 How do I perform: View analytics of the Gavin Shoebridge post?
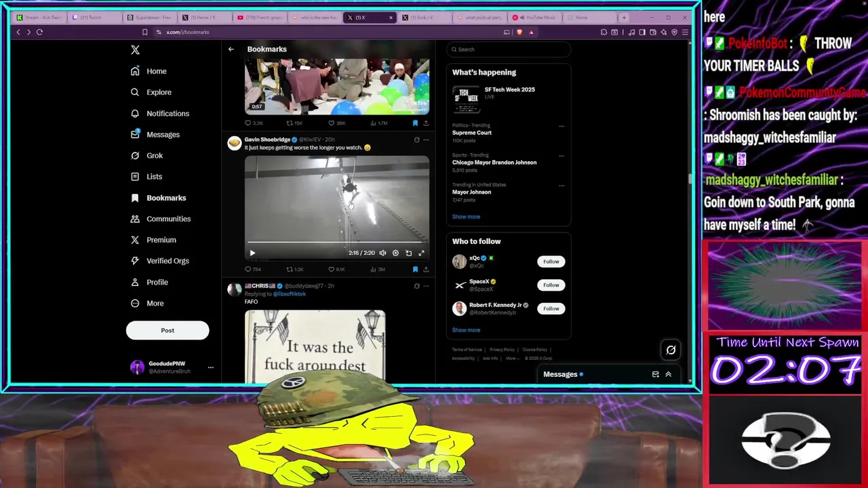point(377,269)
